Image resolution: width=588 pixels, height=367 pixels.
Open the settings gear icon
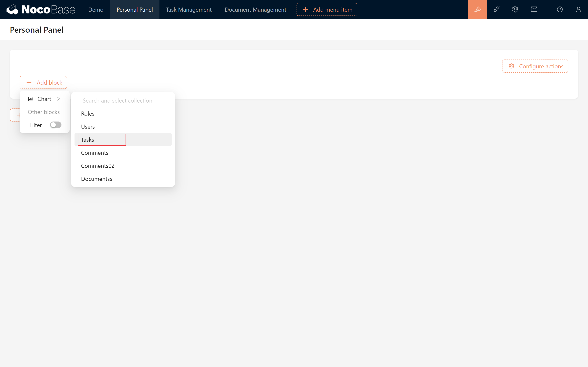[515, 9]
